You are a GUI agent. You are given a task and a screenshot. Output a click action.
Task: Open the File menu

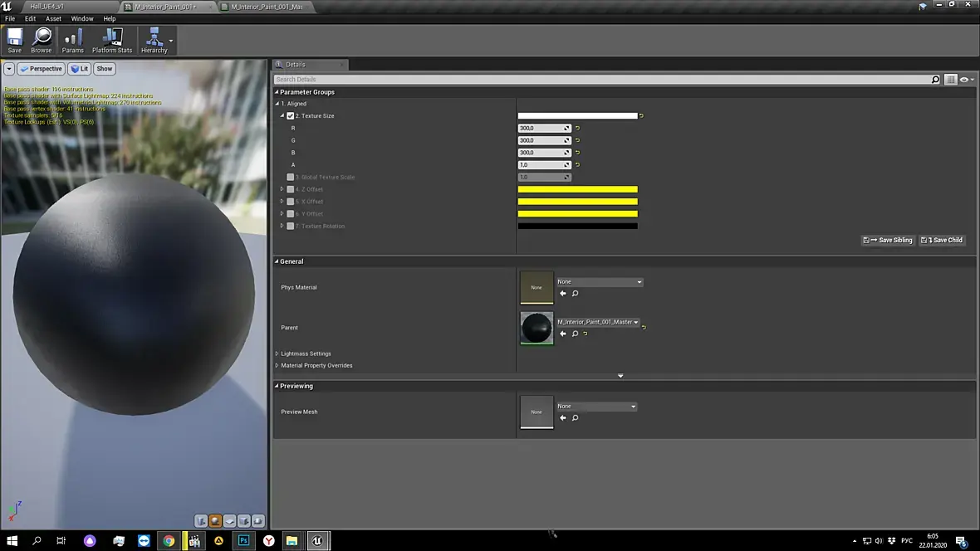[10, 19]
